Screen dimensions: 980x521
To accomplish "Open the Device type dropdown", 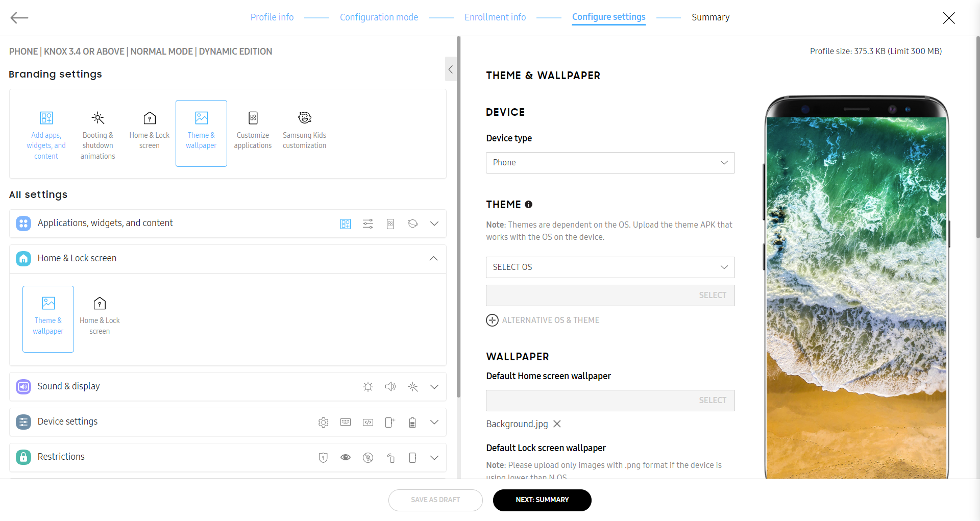I will click(610, 163).
